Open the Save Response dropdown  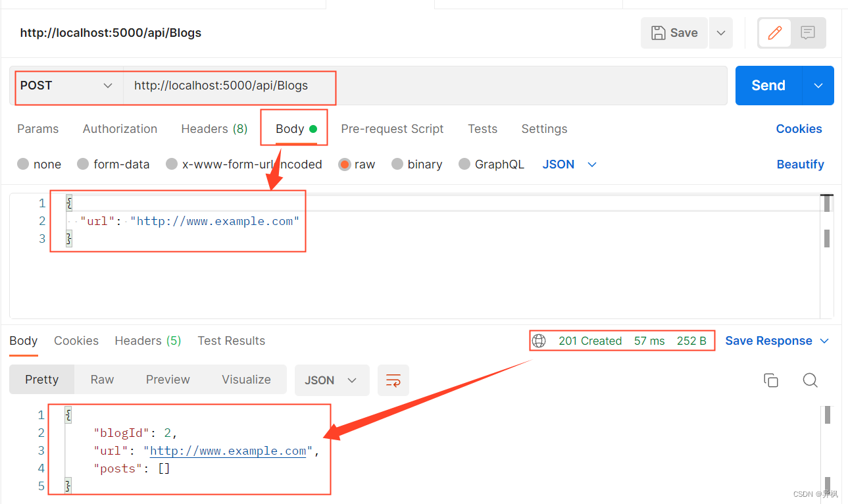(777, 341)
